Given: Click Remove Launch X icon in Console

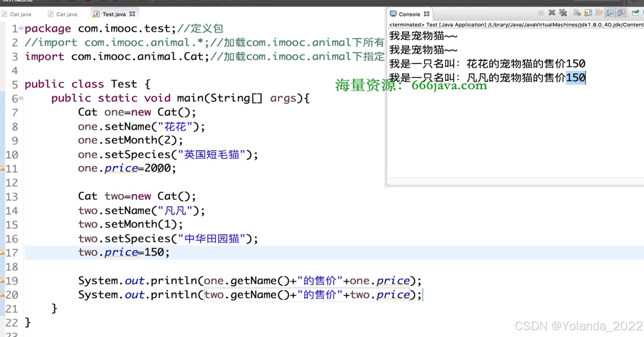Looking at the screenshot, I should coord(552,13).
